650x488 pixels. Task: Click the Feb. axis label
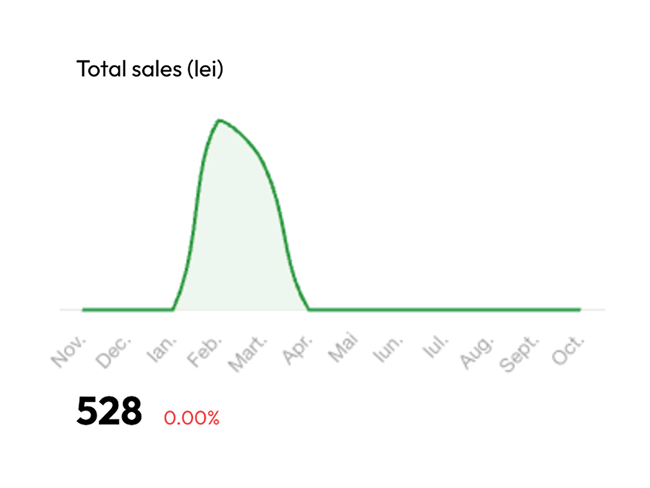coord(206,352)
